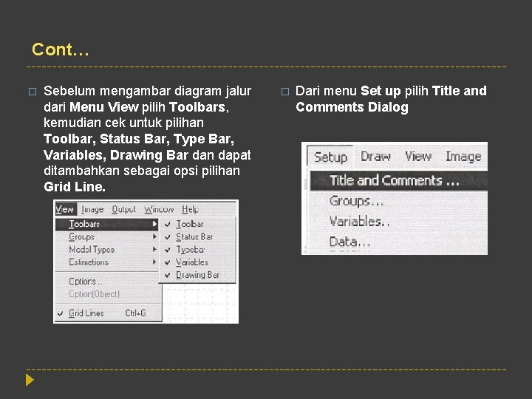Open the Help menu

click(190, 209)
